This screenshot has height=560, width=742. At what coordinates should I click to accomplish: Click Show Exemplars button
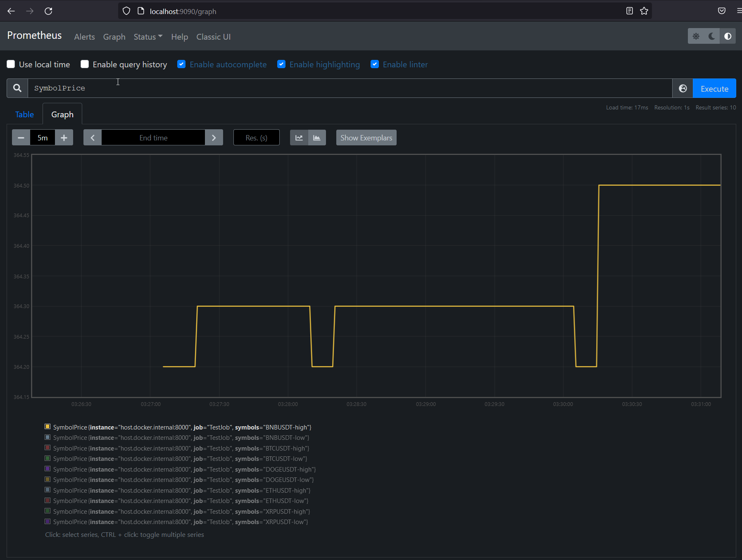point(366,138)
